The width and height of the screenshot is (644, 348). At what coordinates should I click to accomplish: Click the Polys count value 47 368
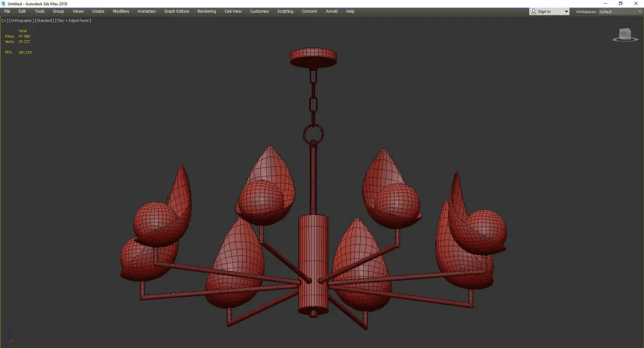click(x=24, y=36)
